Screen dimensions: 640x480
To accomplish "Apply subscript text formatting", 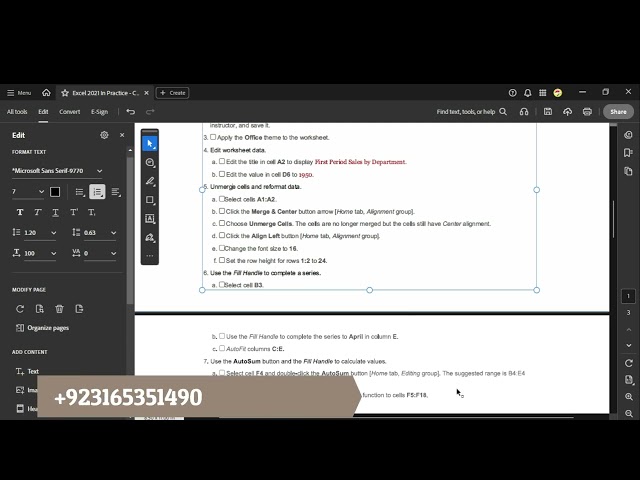I will pyautogui.click(x=92, y=212).
